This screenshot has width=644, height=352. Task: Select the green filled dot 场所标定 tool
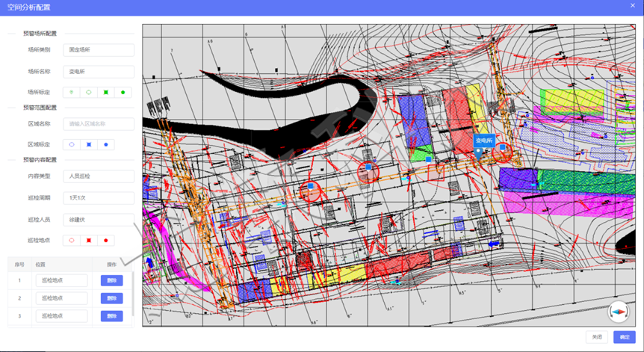(x=123, y=92)
